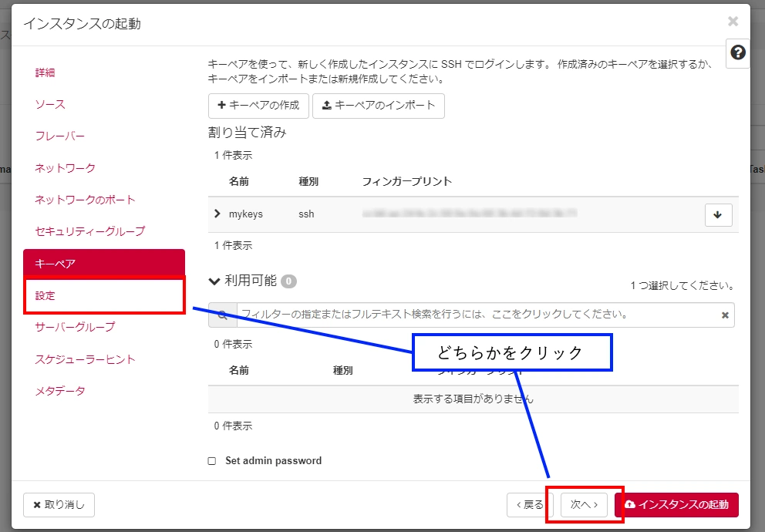
Task: Click the キーペアの作成 button
Action: coord(258,106)
